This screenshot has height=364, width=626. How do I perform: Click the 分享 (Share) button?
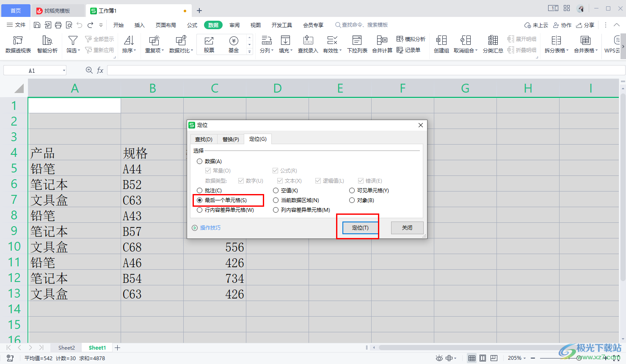pos(585,25)
